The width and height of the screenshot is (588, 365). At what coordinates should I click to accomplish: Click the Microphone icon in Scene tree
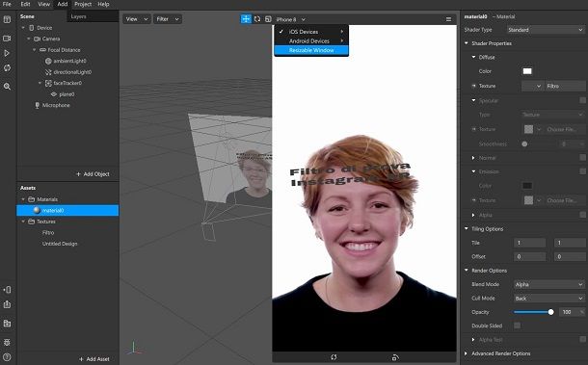[x=38, y=105]
